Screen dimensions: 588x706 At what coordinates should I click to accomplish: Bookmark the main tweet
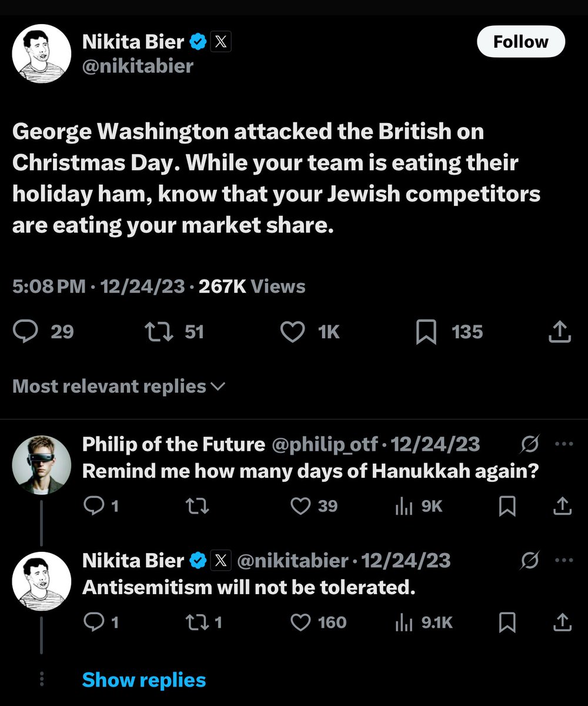pos(426,332)
